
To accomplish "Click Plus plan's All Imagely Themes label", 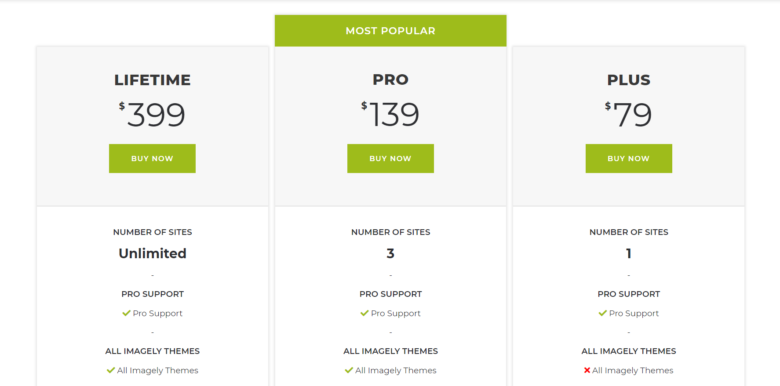I will tap(629, 351).
